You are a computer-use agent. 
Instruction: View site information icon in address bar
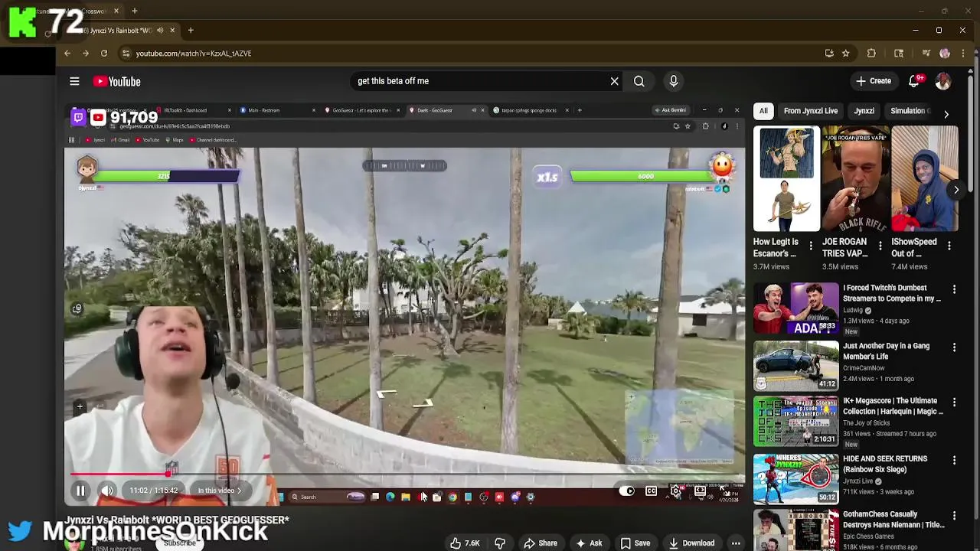point(126,54)
